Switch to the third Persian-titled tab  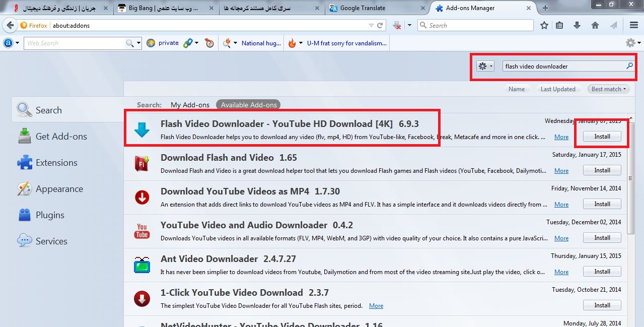coord(271,8)
